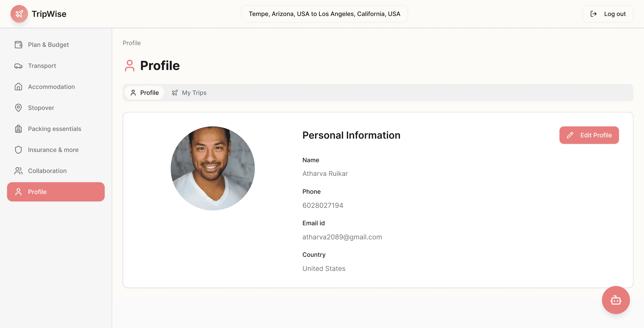The image size is (644, 328).
Task: Click the Profile breadcrumb link
Action: tap(131, 43)
